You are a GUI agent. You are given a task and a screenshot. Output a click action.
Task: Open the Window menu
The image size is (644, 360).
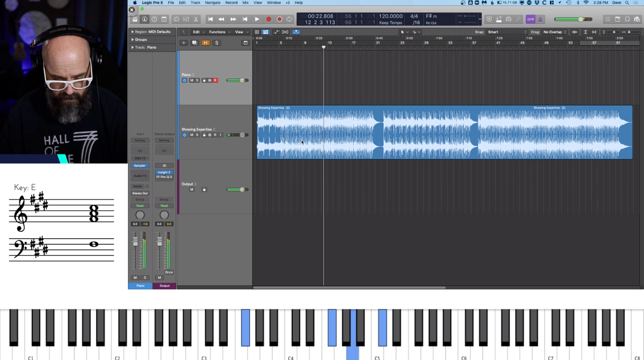[x=274, y=3]
